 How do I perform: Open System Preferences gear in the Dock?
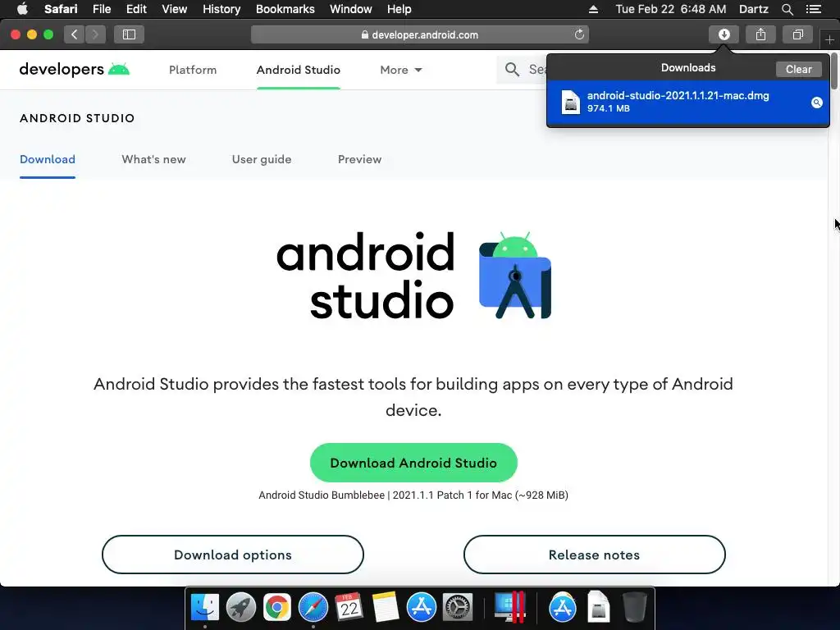click(x=457, y=607)
